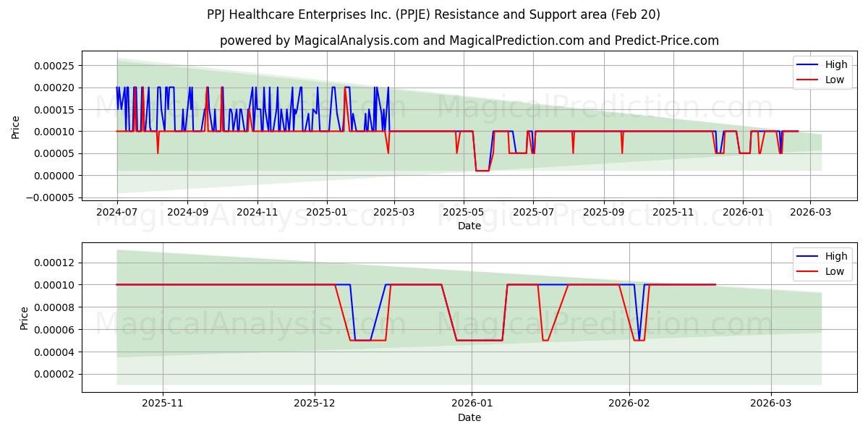Click the bottom chart '2026-03' tick label
Image resolution: width=868 pixels, height=434 pixels.
click(x=771, y=403)
